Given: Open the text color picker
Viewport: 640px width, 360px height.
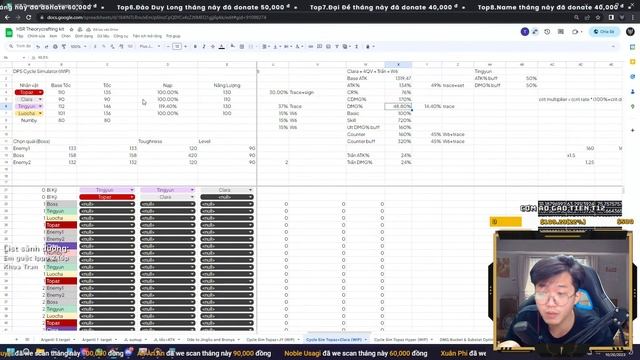Looking at the screenshot, I should click(x=222, y=47).
